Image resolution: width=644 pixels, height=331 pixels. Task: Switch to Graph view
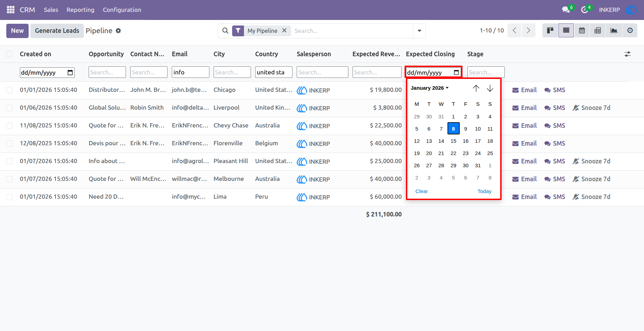click(x=614, y=30)
